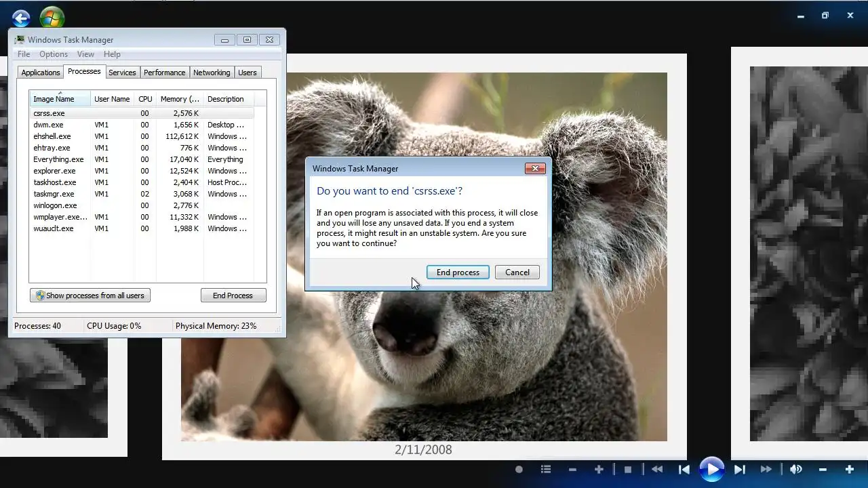Sort by the Image Name column header
Viewport: 868px width, 488px height.
(60, 99)
